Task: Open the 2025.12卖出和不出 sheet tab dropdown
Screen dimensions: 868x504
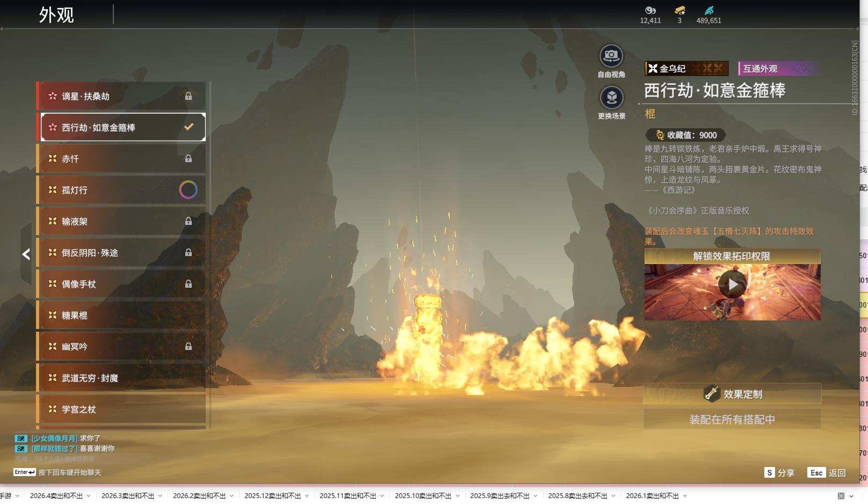Action: point(307,496)
